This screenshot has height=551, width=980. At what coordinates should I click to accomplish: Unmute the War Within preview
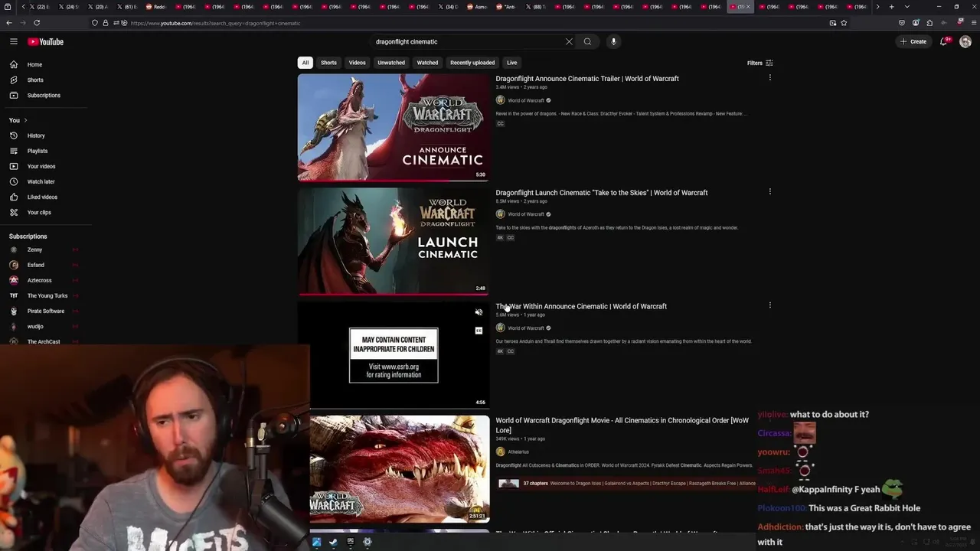pos(479,312)
